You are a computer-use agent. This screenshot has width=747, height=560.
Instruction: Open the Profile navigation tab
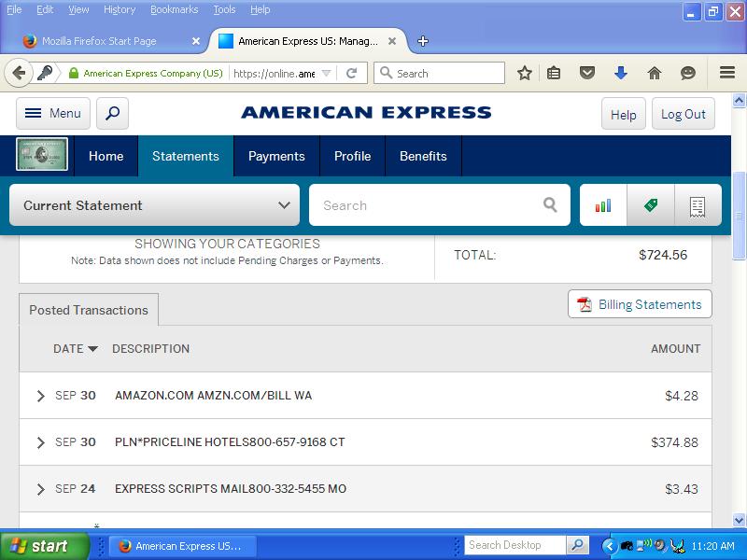353,156
